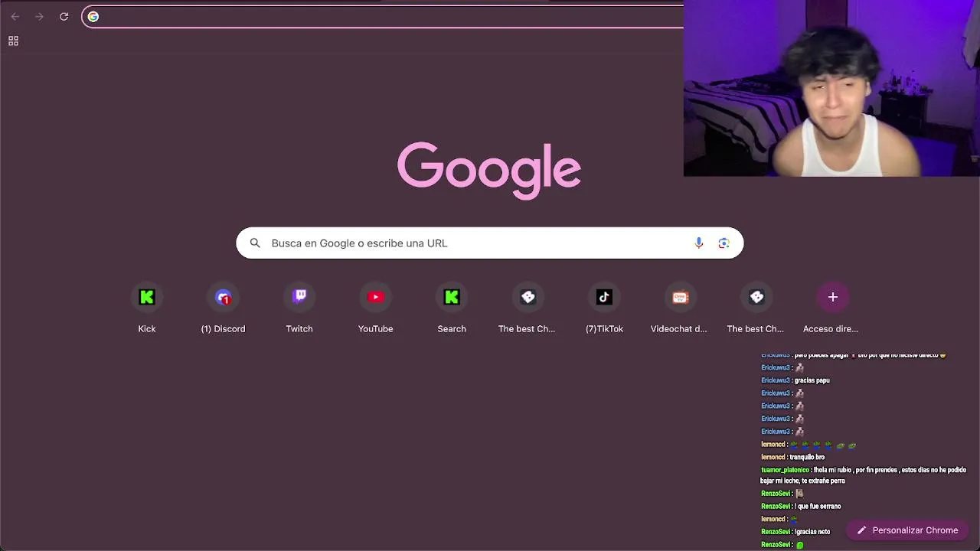The width and height of the screenshot is (980, 551).
Task: Click the username 'tuamor_platonico' in chat
Action: point(785,470)
